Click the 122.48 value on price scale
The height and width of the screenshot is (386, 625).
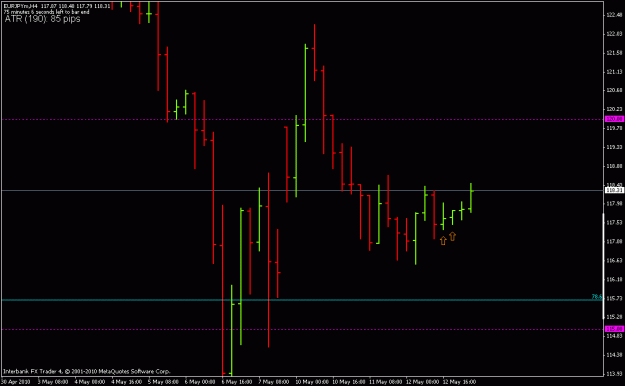614,15
